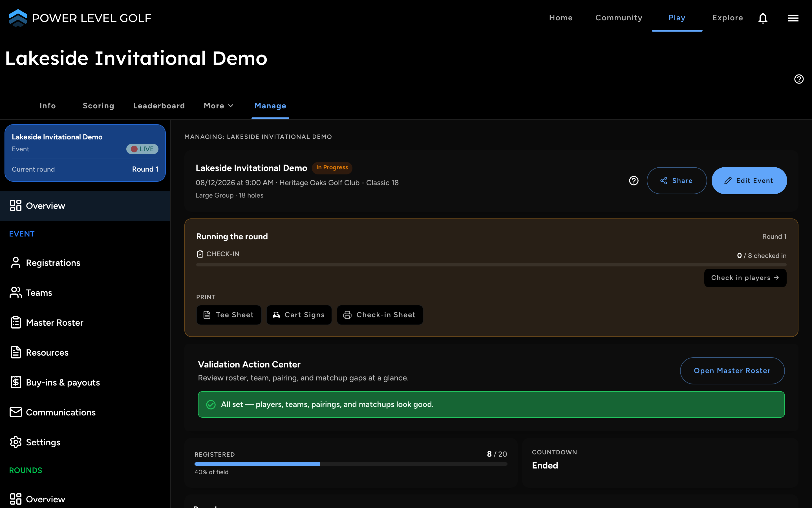The height and width of the screenshot is (508, 812).
Task: Click the Buy-ins & payouts receipt icon
Action: pyautogui.click(x=16, y=382)
